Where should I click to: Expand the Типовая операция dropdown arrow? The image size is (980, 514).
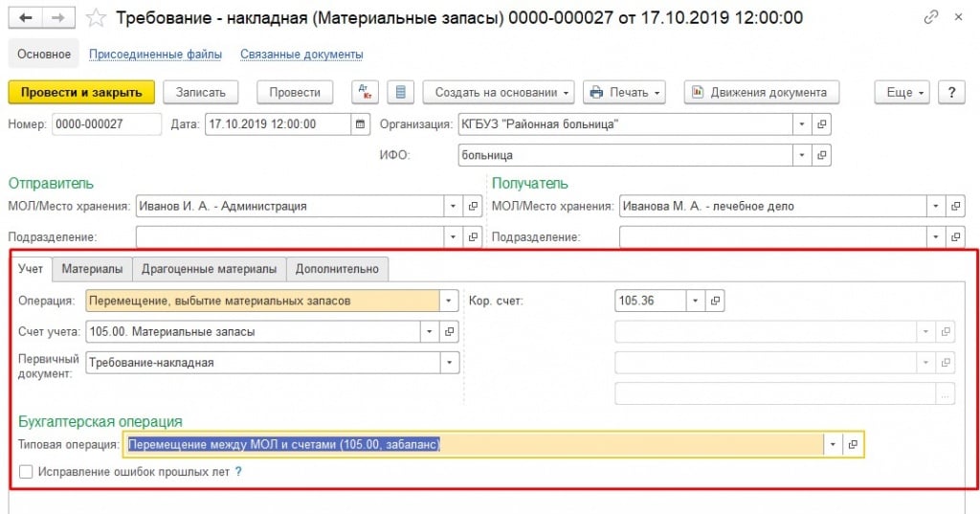(833, 444)
